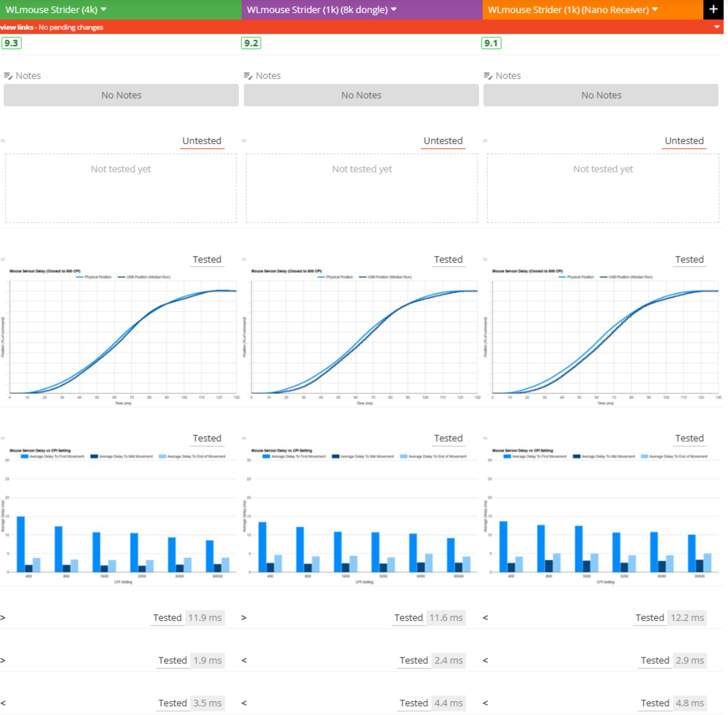
Task: Click the Tested label above the 4k sensor delay graph
Action: pyautogui.click(x=207, y=260)
